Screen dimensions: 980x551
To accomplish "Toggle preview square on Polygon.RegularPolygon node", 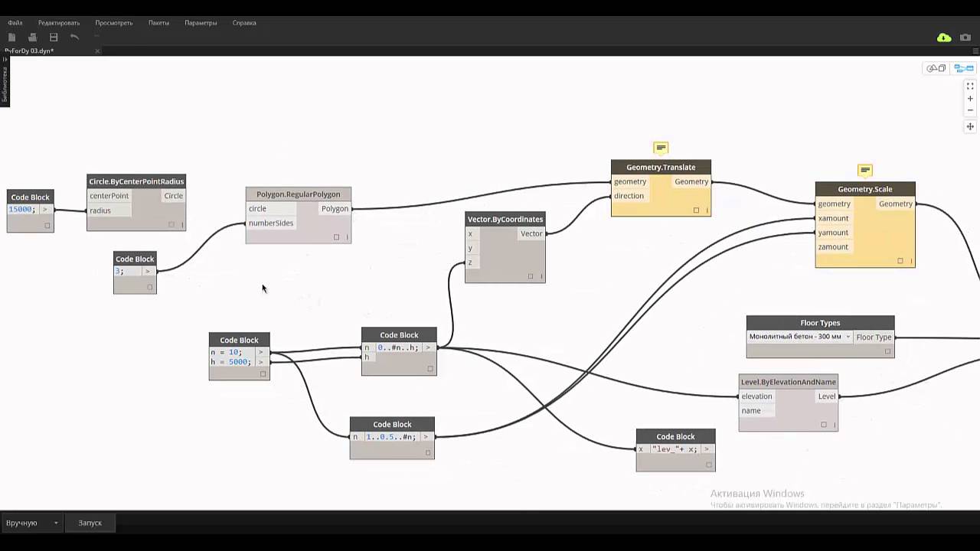I will [336, 237].
